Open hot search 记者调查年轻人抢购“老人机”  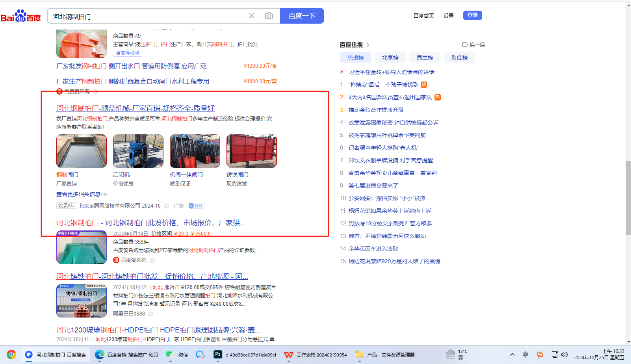point(383,148)
